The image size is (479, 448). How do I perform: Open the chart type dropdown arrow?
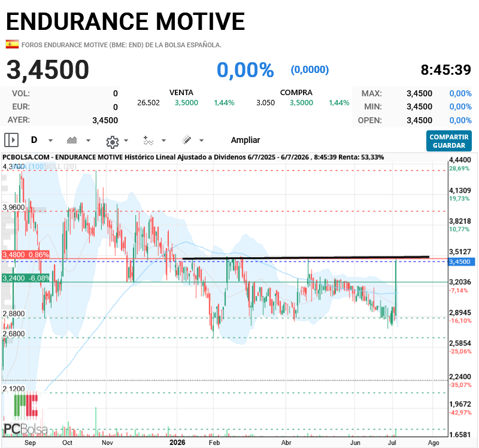tap(88, 141)
